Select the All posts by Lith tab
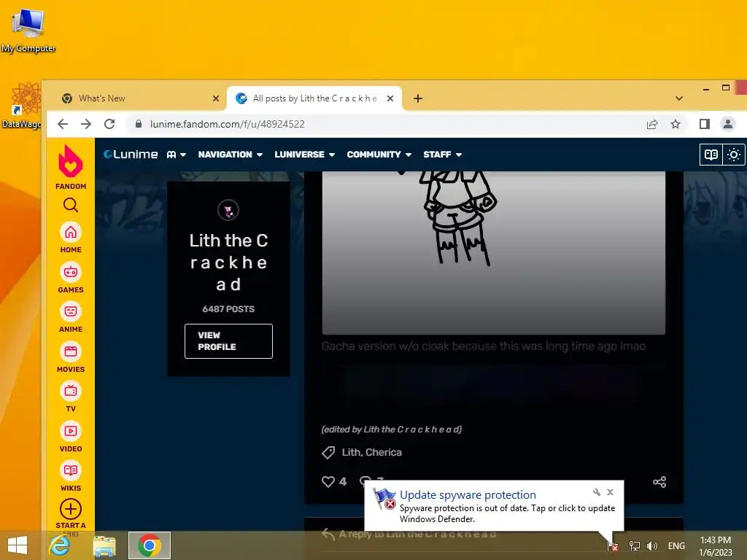747x560 pixels. 314,98
